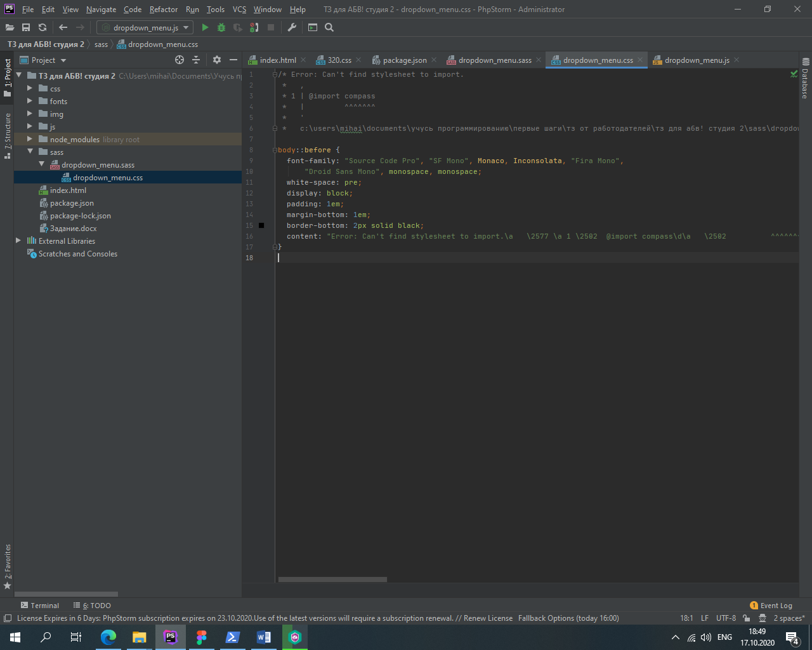Click the Synchronize/reload icon

pos(43,27)
